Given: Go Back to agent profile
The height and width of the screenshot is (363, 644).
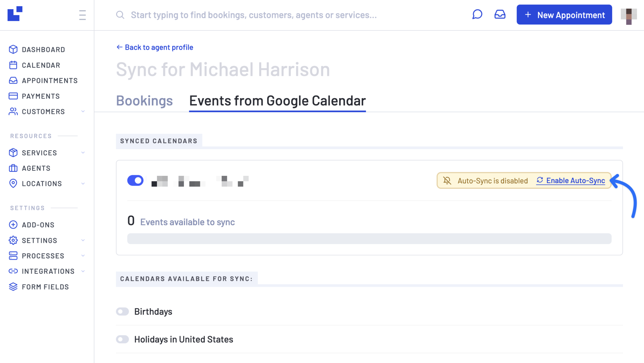Looking at the screenshot, I should pyautogui.click(x=154, y=47).
